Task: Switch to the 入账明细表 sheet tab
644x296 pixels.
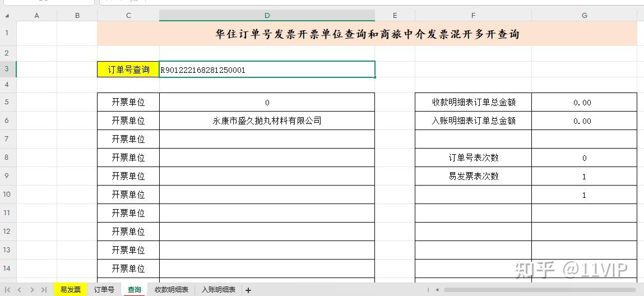Action: pyautogui.click(x=219, y=289)
